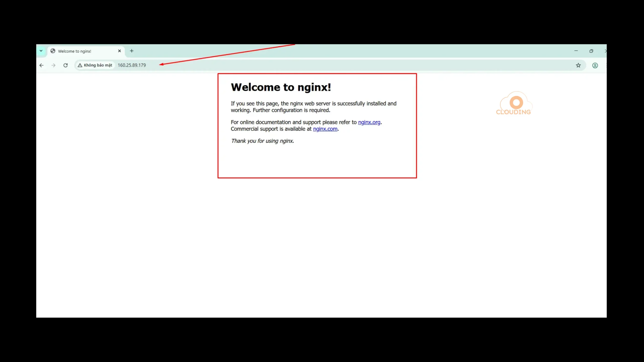Click the 'Welcome to nginx!' page heading
Viewport: 644px width, 362px height.
pyautogui.click(x=281, y=87)
